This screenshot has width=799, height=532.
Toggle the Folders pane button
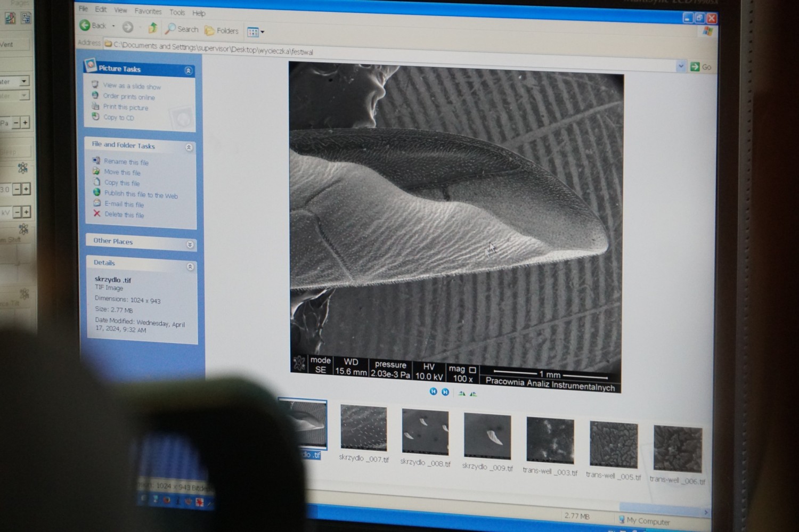pyautogui.click(x=222, y=30)
